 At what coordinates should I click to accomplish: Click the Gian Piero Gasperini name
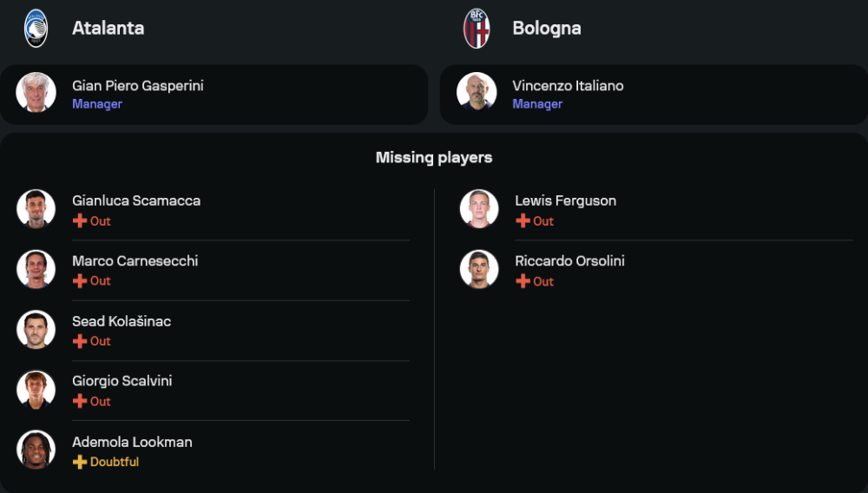137,86
